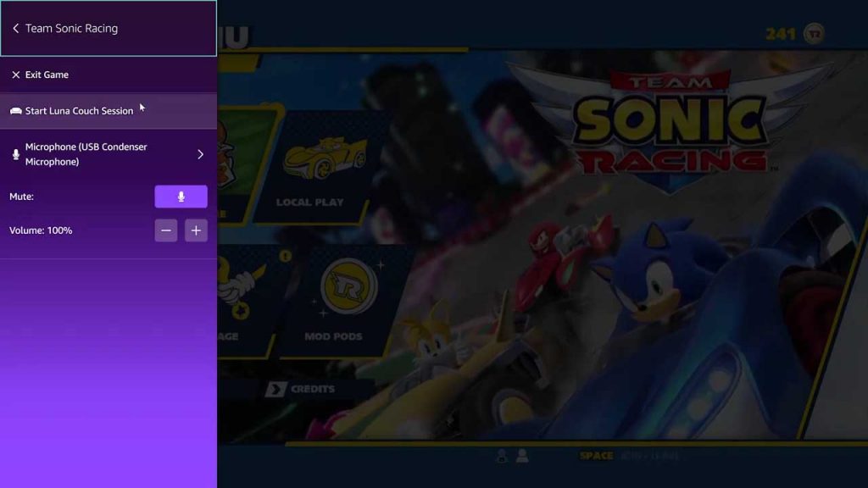Click the X icon beside Exit Game

point(15,75)
